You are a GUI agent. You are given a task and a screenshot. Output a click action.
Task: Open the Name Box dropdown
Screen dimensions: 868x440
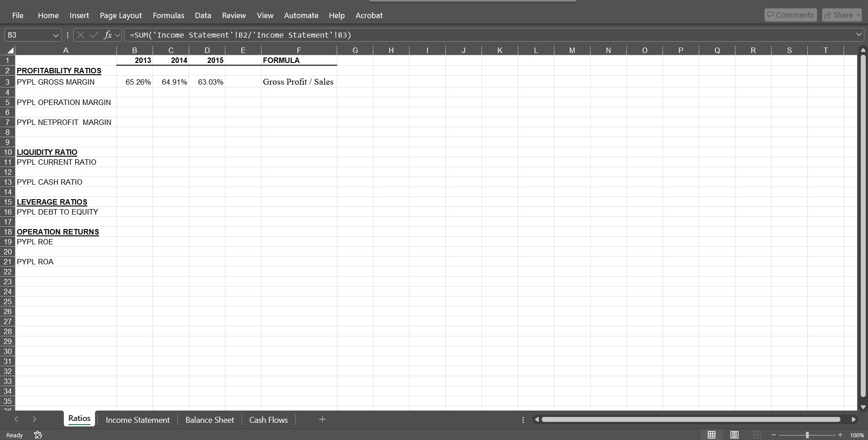(x=55, y=35)
